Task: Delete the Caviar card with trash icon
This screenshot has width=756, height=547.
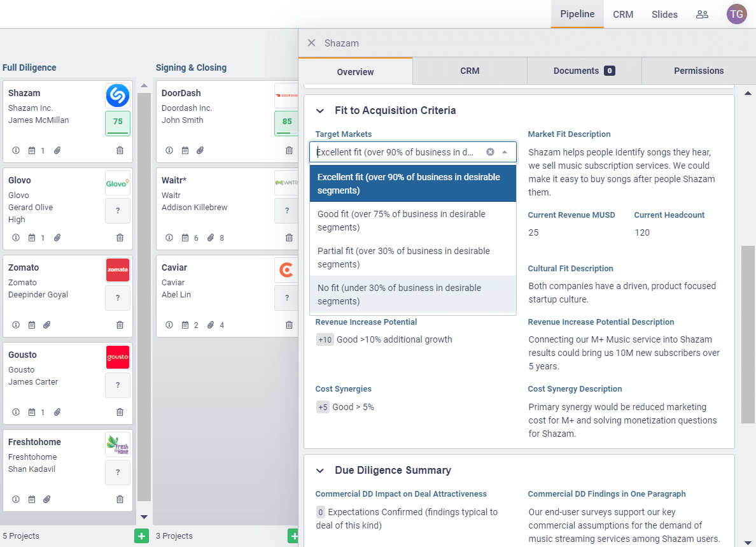Action: [x=290, y=325]
